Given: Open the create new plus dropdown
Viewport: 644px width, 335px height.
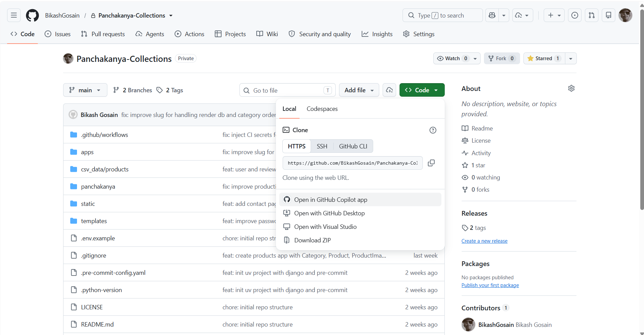Looking at the screenshot, I should 554,15.
